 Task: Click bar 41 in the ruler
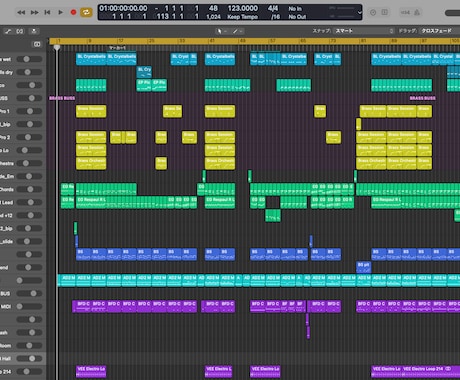pos(212,41)
